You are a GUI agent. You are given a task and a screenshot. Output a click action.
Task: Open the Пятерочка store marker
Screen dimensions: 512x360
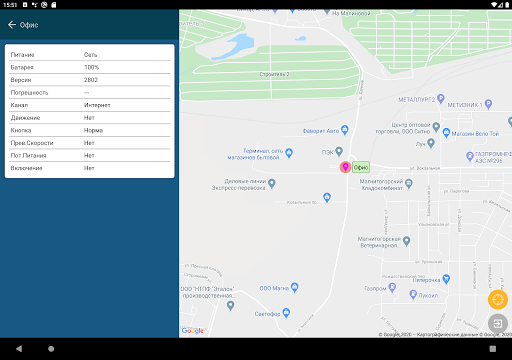(x=446, y=279)
